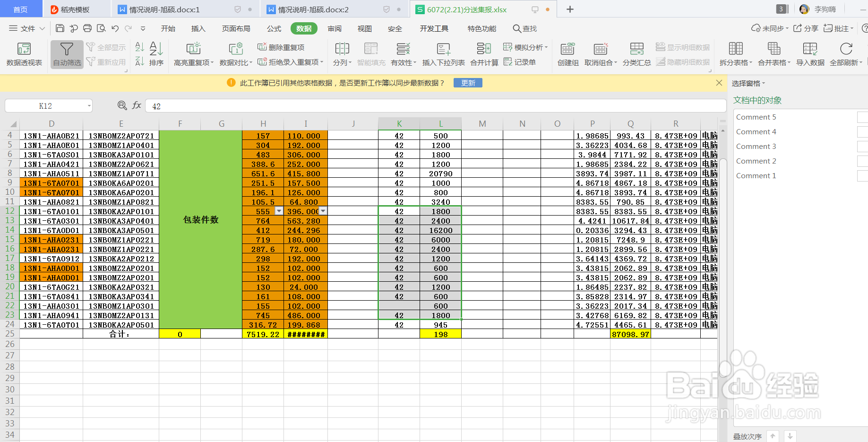The width and height of the screenshot is (868, 442).
Task: Open the filter dropdown in cell H12
Action: [279, 211]
